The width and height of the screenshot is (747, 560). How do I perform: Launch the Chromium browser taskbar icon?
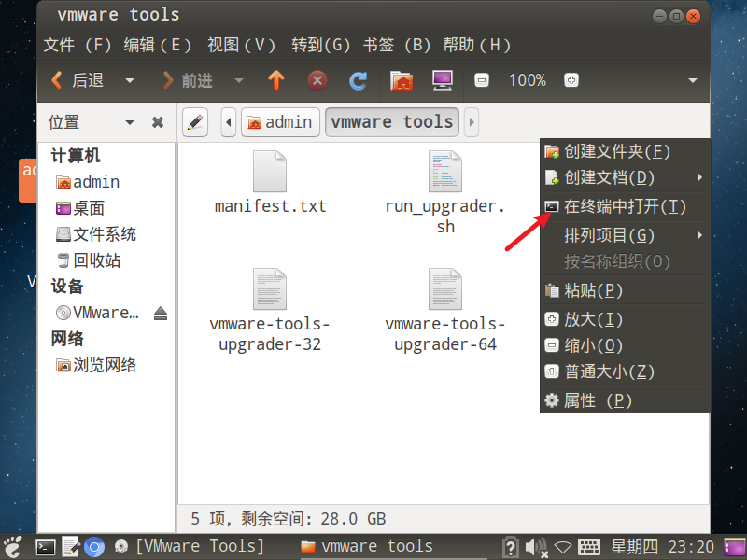click(94, 548)
